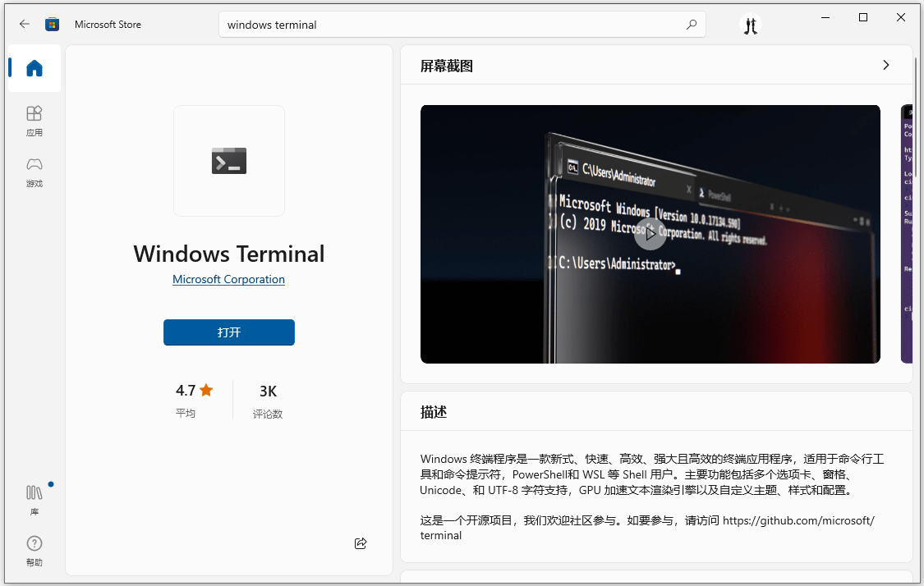Switch to the 应用 (Apps) section

click(34, 121)
